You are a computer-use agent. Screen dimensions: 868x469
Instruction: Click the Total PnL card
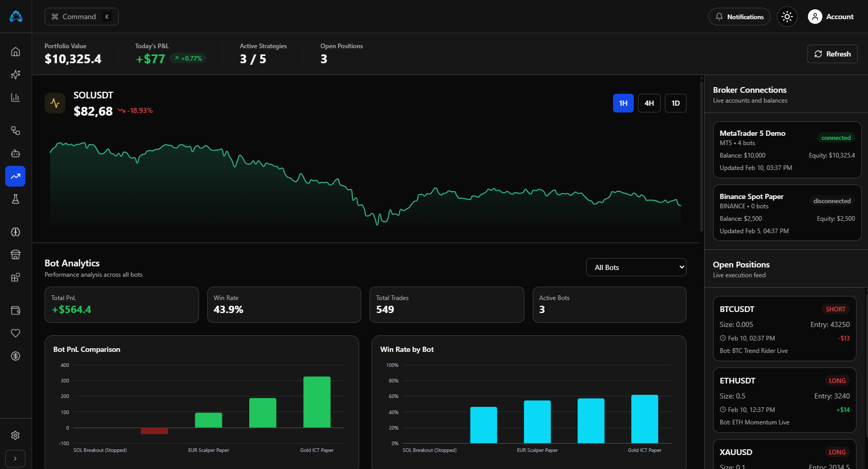pos(122,305)
